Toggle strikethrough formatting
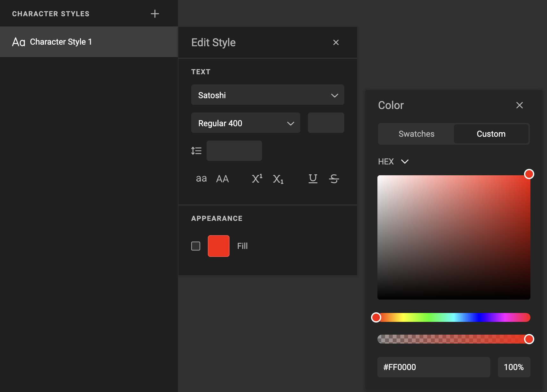This screenshot has width=547, height=392. pos(334,179)
